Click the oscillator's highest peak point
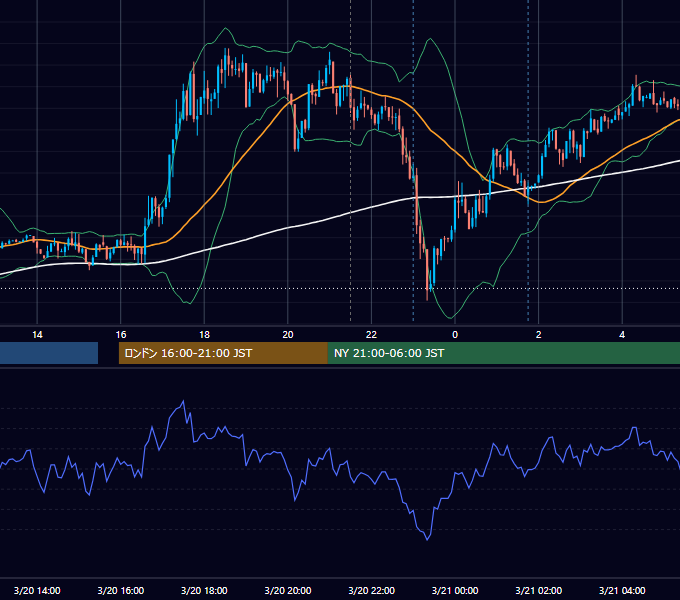Viewport: 680px width, 600px height. 183,401
